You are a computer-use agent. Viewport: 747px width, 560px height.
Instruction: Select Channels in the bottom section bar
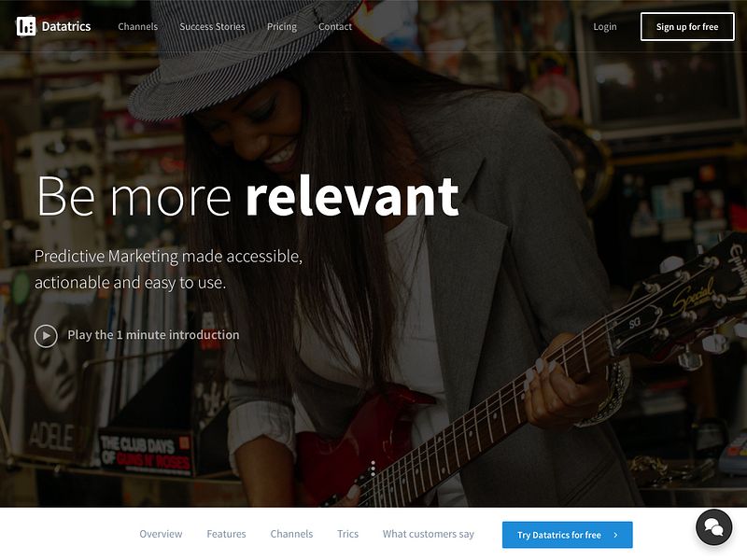point(291,534)
